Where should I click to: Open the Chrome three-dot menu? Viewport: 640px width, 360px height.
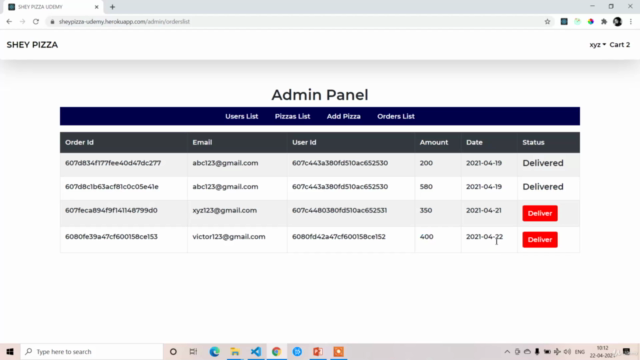click(631, 22)
